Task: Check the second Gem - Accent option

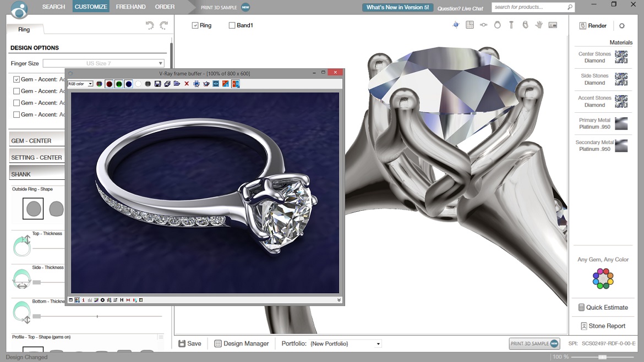Action: pos(16,91)
